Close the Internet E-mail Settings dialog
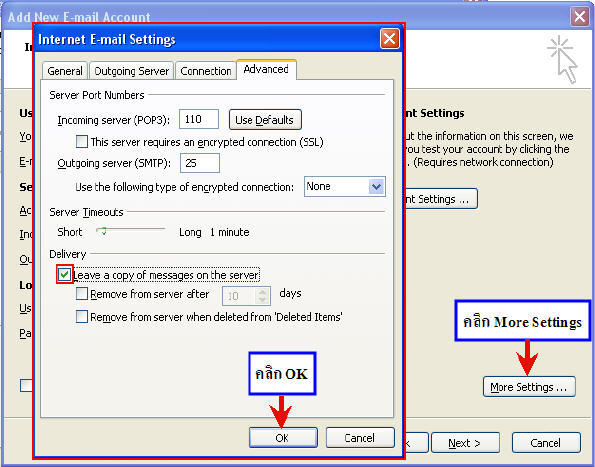Image resolution: width=595 pixels, height=467 pixels. point(390,39)
